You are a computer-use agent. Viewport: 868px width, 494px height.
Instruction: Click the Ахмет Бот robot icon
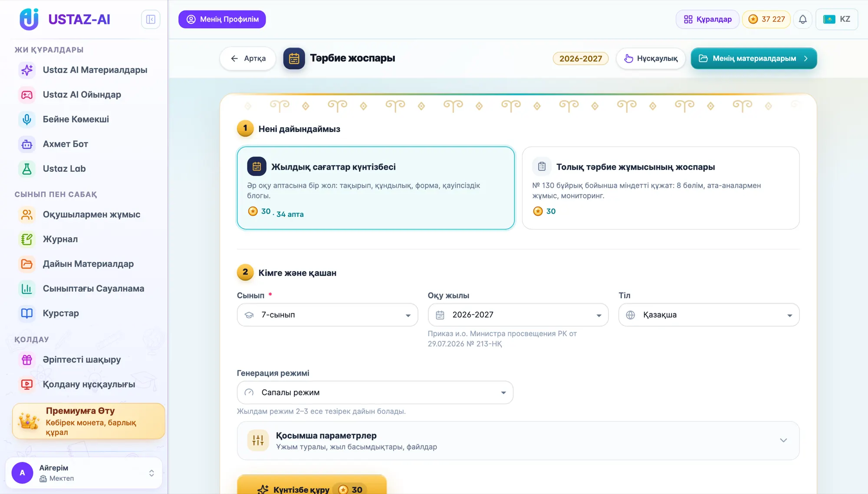(x=27, y=144)
